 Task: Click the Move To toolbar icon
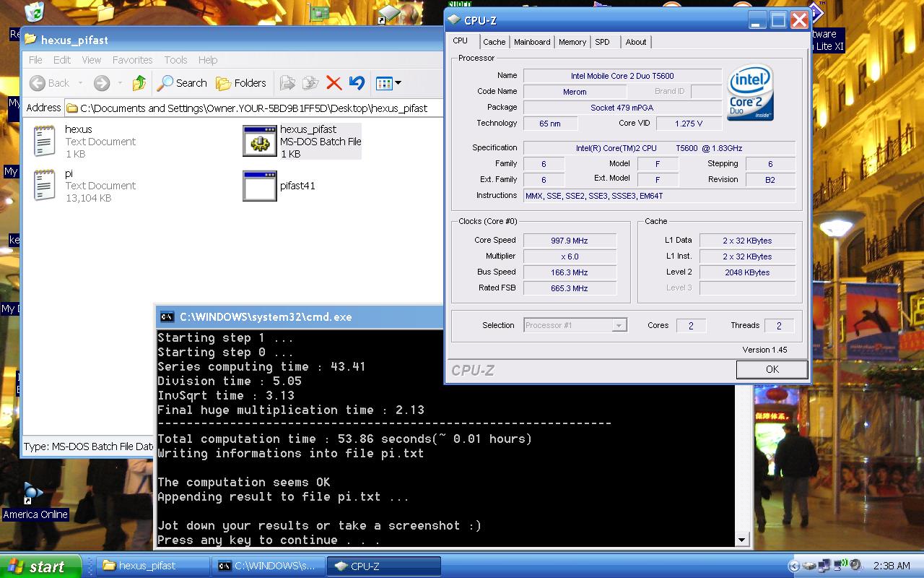pyautogui.click(x=287, y=83)
